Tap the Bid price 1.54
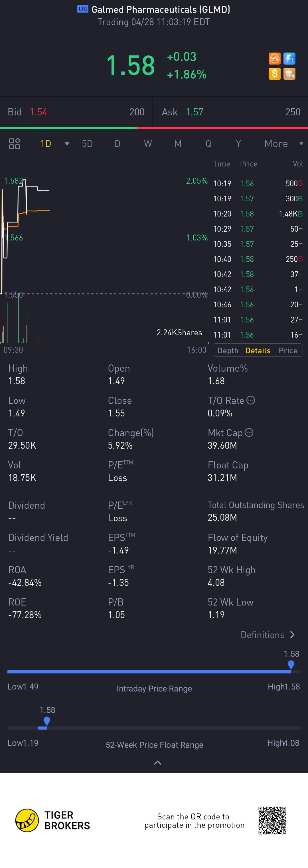Image resolution: width=308 pixels, height=868 pixels. point(38,112)
